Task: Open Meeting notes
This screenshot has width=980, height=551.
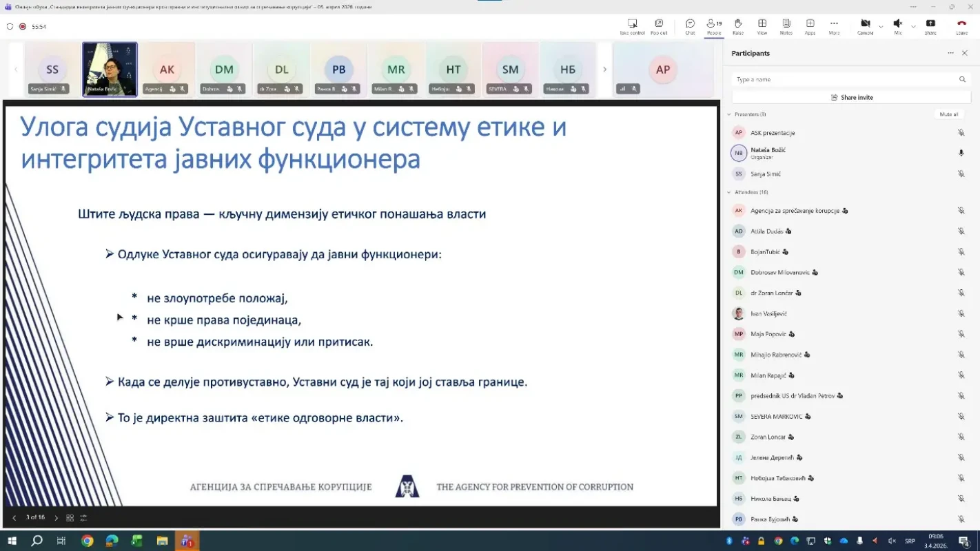Action: (x=785, y=25)
